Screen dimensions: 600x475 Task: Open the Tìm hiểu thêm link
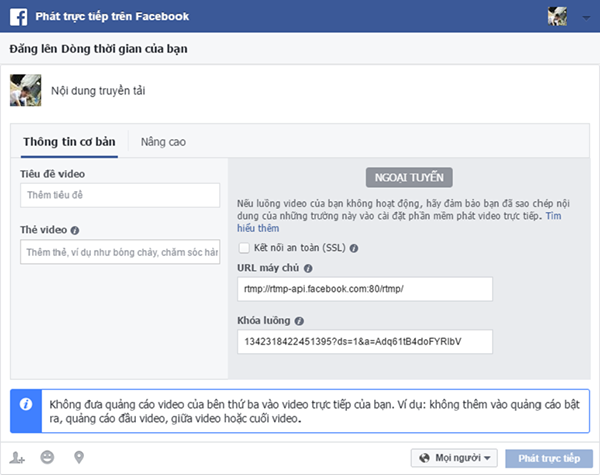tap(258, 229)
